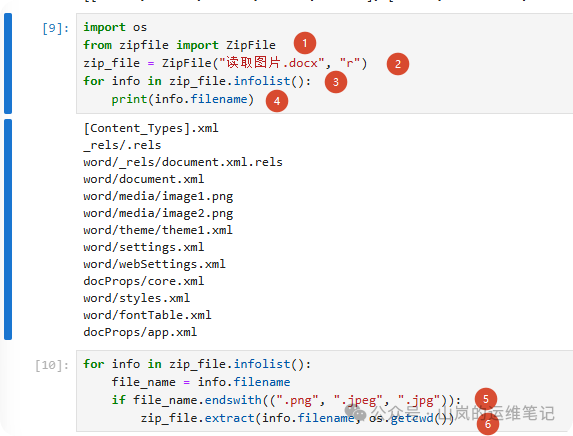Viewport: 573px width, 436px height.
Task: Click the endswith condition line in cell 10
Action: 286,400
